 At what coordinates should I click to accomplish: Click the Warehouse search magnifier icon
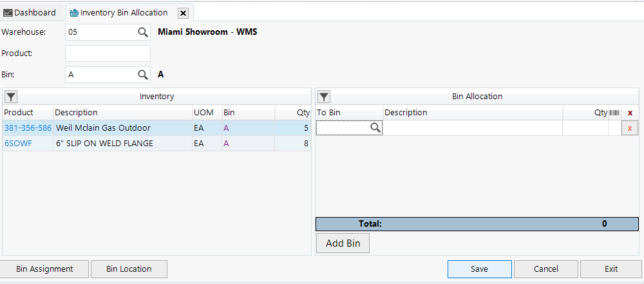tap(142, 32)
